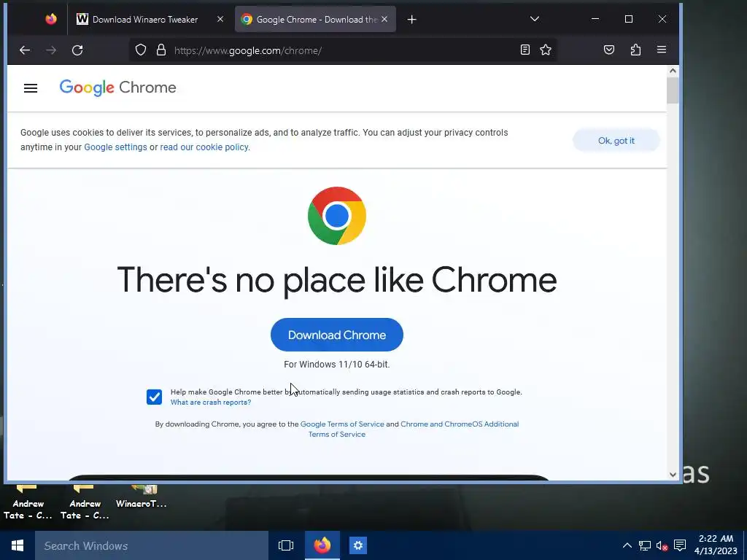The image size is (747, 560).
Task: Click the large Chrome logo image
Action: (337, 216)
